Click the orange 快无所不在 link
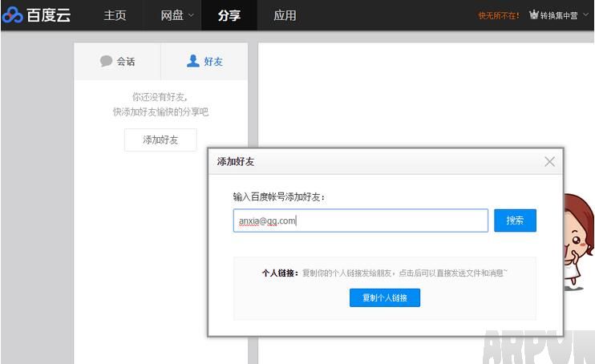This screenshot has width=595, height=364. click(x=499, y=15)
